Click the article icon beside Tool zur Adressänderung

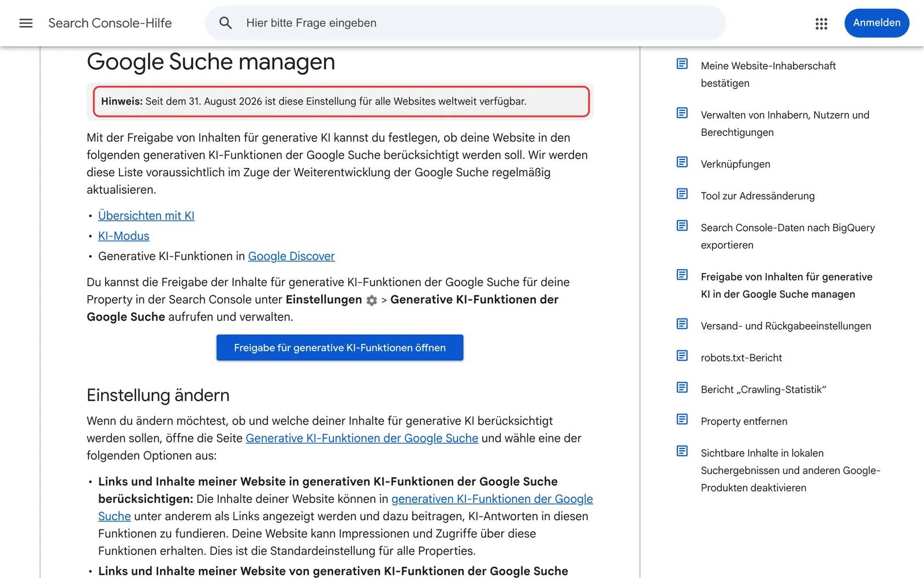point(682,194)
